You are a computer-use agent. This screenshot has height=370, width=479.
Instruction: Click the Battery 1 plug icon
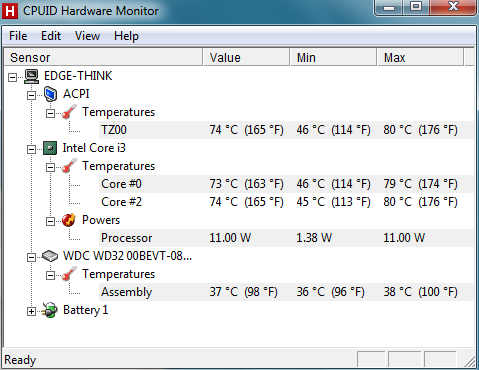pyautogui.click(x=50, y=310)
